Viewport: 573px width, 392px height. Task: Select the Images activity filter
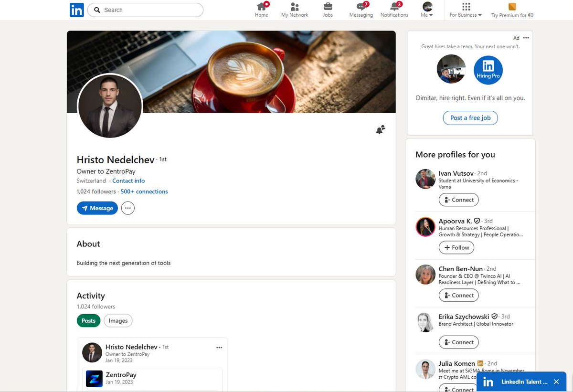pyautogui.click(x=118, y=321)
